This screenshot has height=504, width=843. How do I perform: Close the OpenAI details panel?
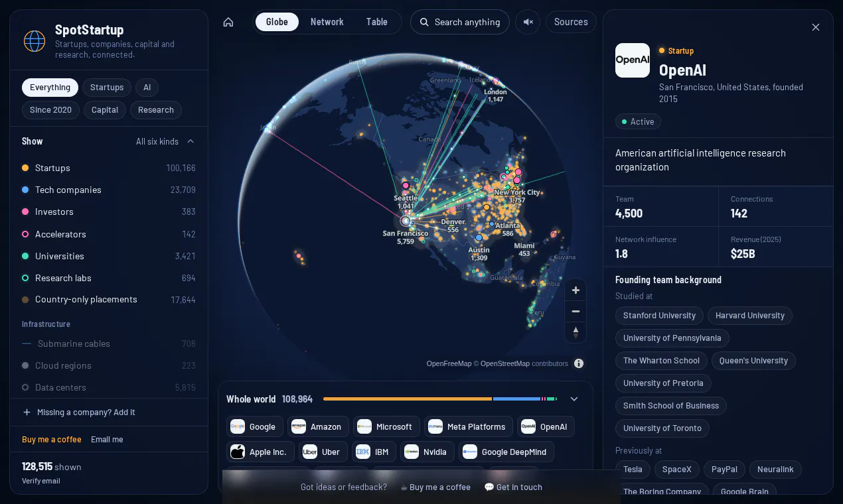816,27
